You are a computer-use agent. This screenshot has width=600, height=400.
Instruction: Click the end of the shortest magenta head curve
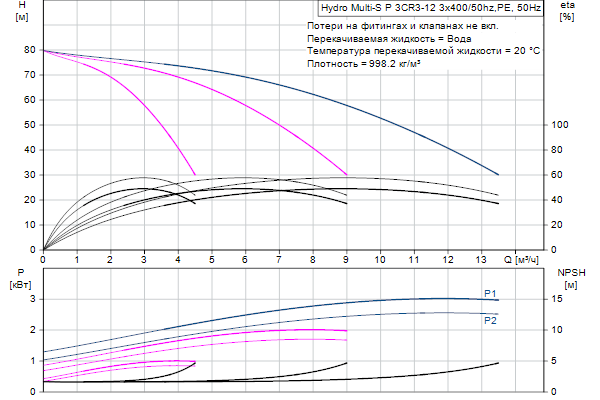(195, 175)
